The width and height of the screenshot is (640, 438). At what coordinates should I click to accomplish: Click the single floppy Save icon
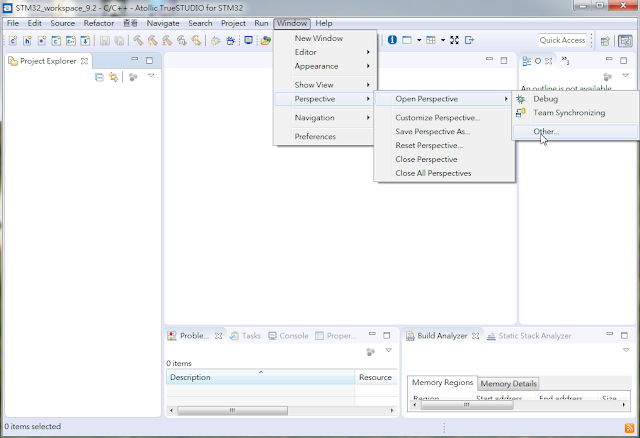click(105, 40)
